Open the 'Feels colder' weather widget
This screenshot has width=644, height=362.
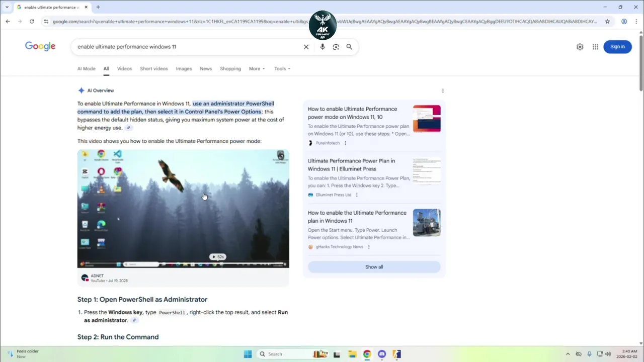pyautogui.click(x=23, y=354)
